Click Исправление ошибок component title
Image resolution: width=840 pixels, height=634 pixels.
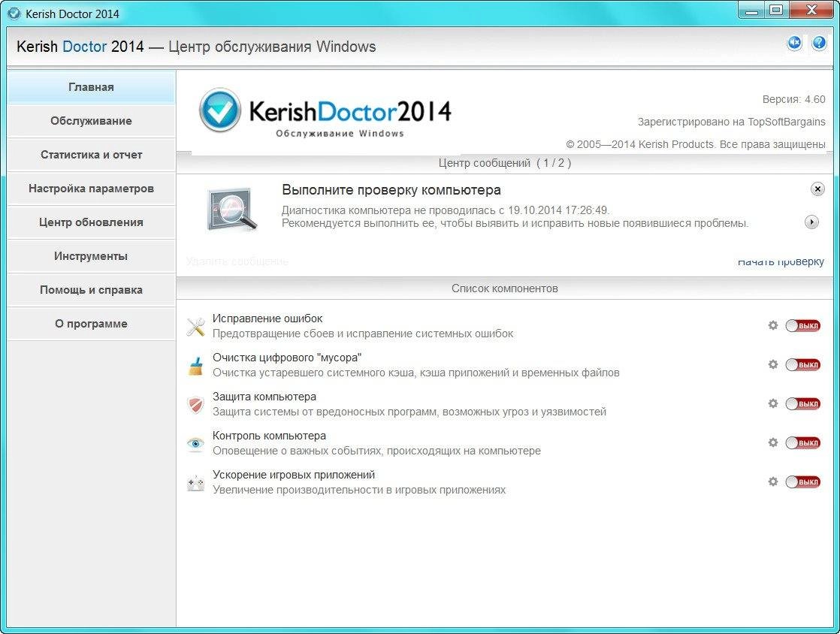pos(267,319)
